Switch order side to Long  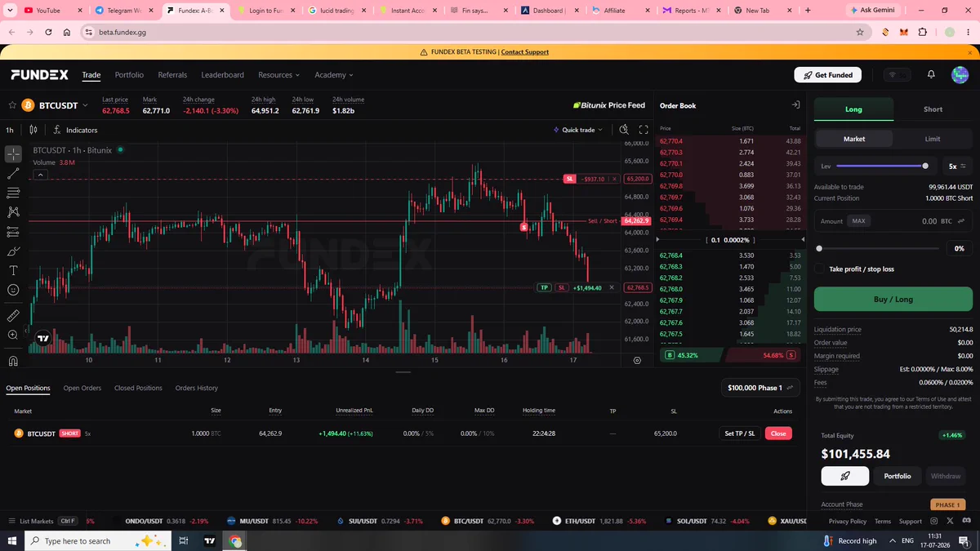(853, 109)
